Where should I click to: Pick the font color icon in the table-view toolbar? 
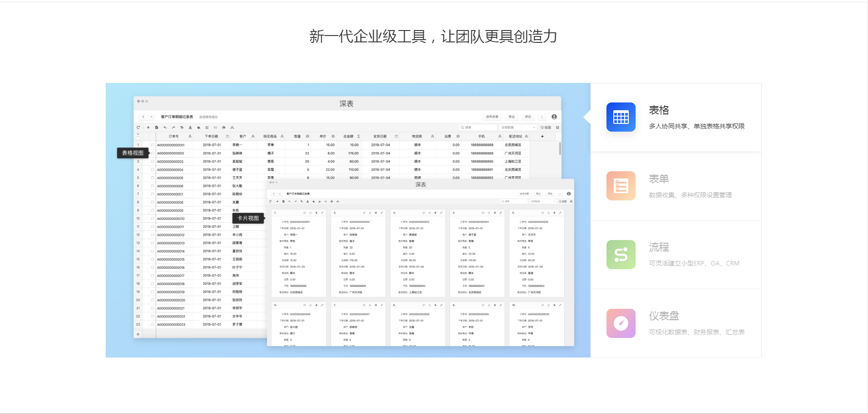click(190, 128)
